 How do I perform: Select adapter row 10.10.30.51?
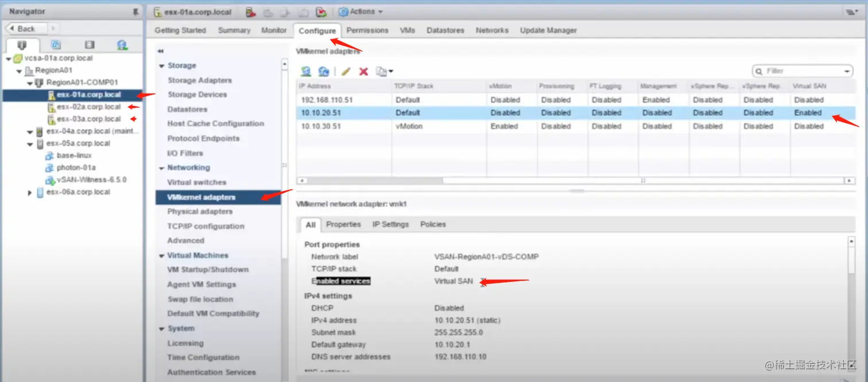(576, 126)
